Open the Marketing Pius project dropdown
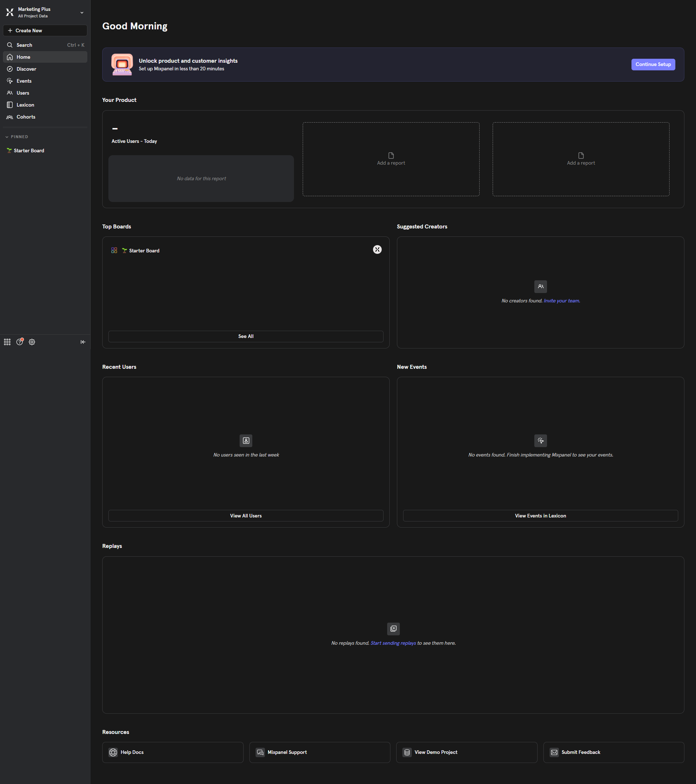 coord(82,13)
